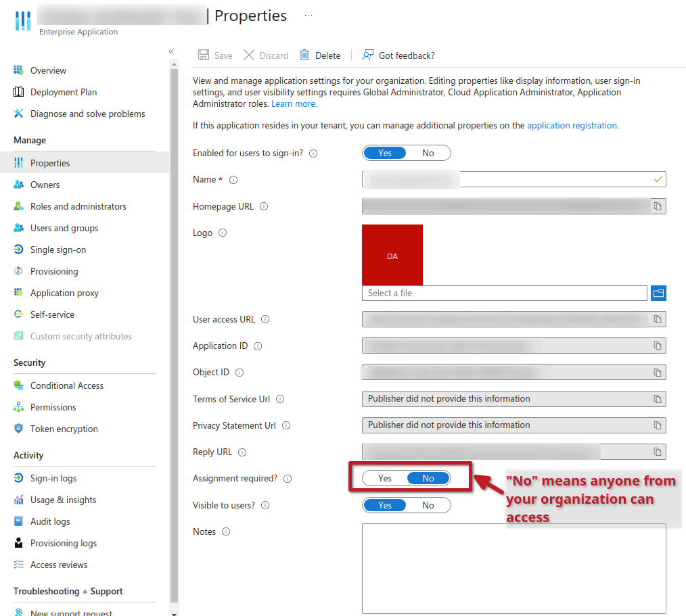686x616 pixels.
Task: Copy the Application ID value
Action: click(657, 346)
